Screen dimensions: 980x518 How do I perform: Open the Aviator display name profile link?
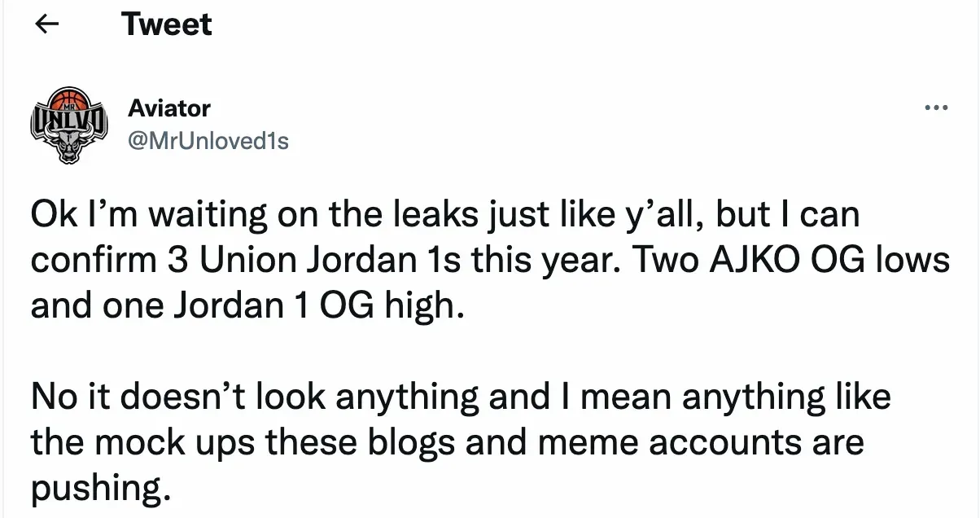169,108
